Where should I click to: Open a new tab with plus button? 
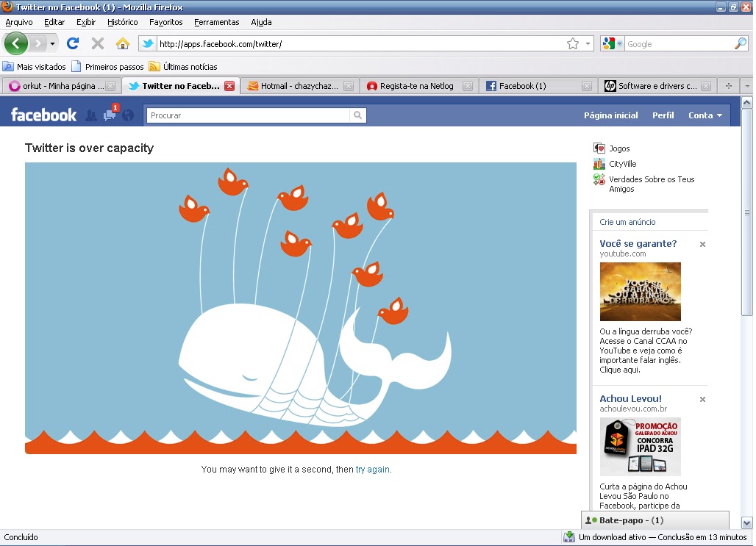pyautogui.click(x=729, y=86)
